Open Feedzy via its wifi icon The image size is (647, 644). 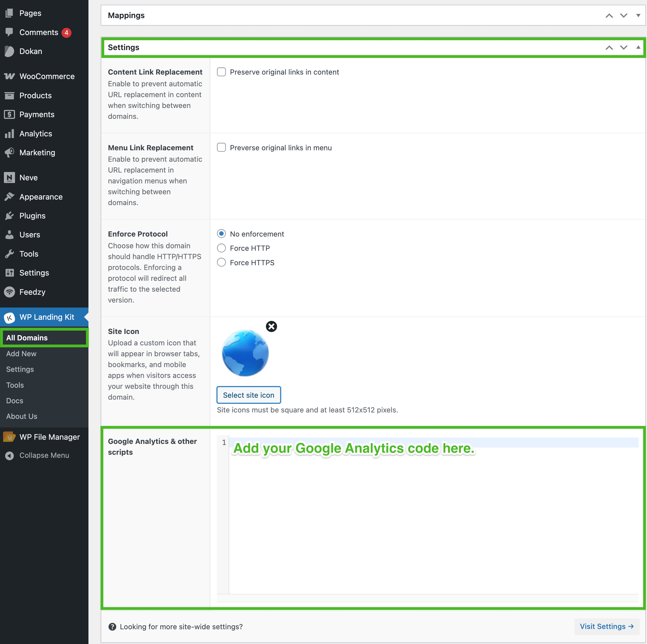9,292
